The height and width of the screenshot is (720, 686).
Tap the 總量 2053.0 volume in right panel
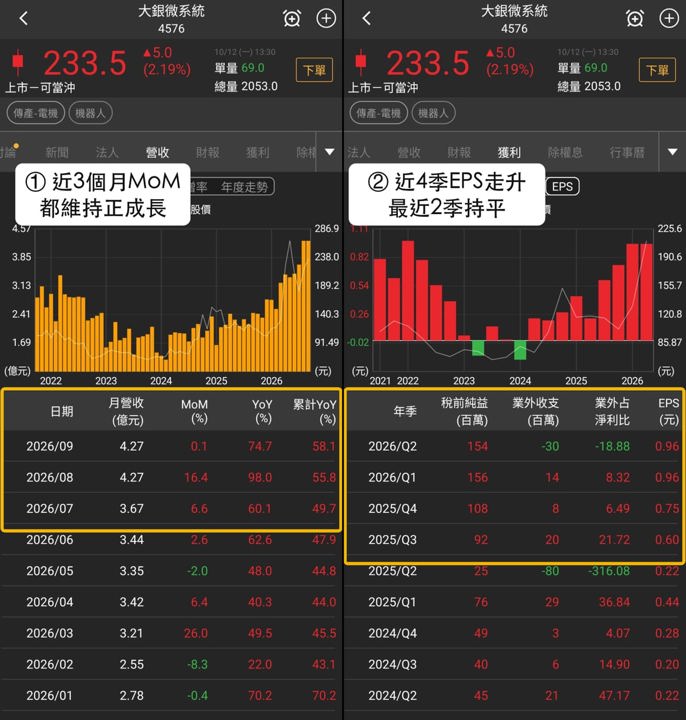tap(589, 86)
